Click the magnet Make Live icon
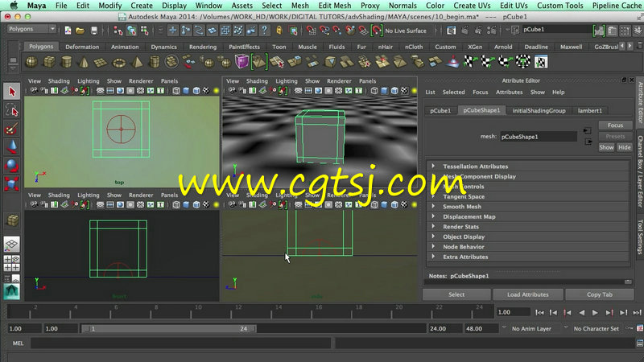 click(x=376, y=31)
